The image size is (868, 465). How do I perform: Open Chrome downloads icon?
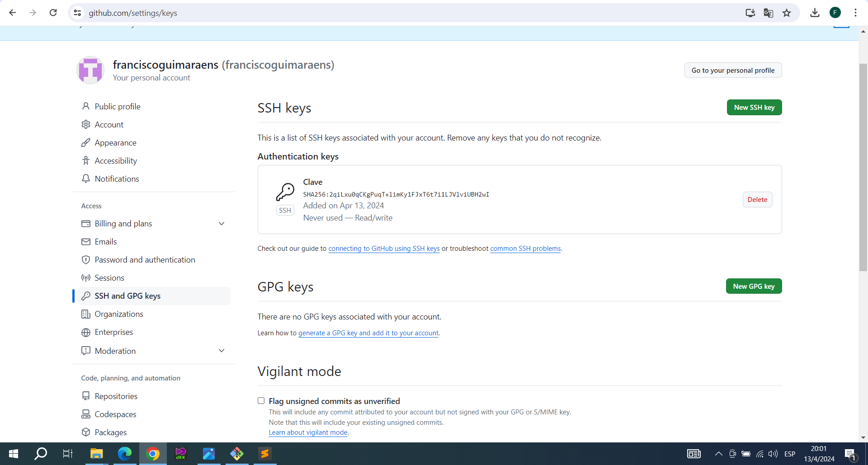point(815,13)
